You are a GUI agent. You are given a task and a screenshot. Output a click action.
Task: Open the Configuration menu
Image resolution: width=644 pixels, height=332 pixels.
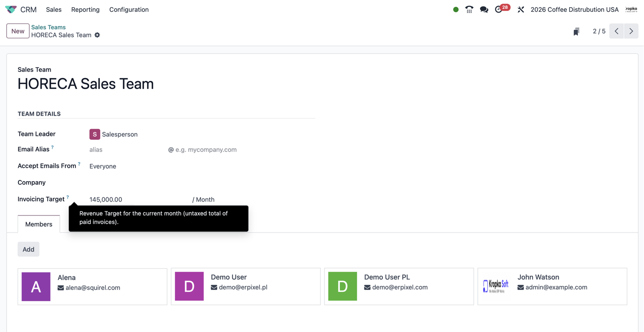click(129, 9)
